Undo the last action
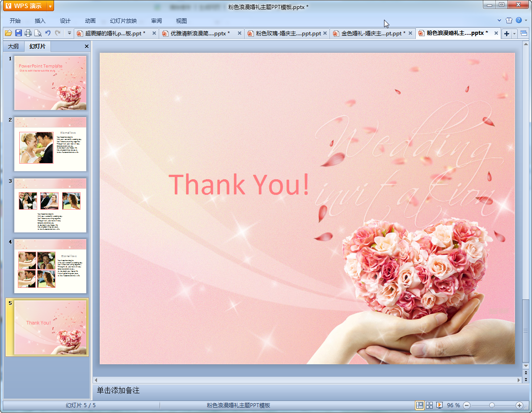This screenshot has width=532, height=413. tap(48, 33)
